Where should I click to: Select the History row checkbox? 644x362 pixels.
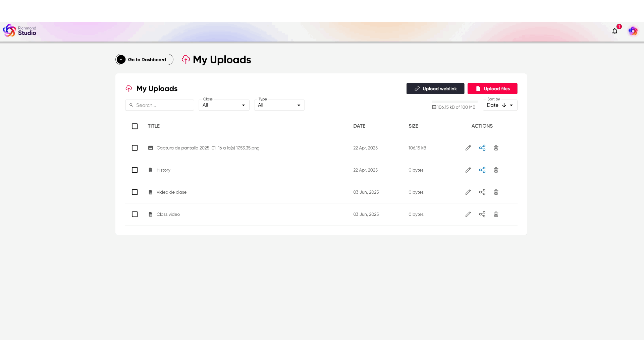[x=135, y=170]
